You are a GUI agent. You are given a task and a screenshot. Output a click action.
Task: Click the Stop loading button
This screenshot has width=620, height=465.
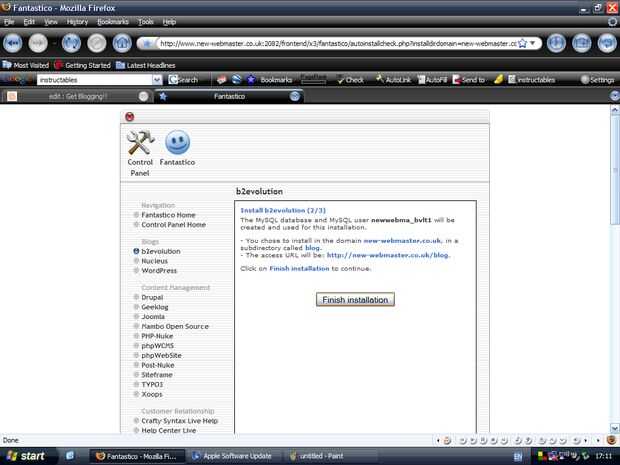96,43
